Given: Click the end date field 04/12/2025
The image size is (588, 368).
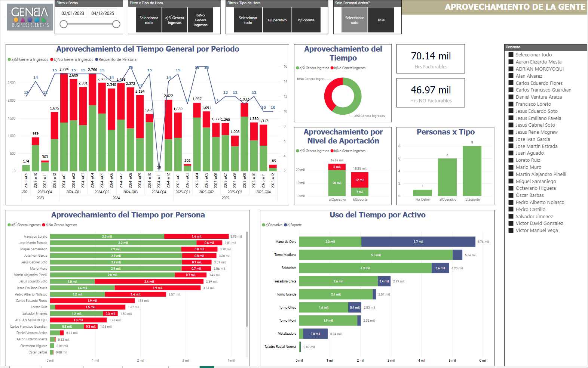Looking at the screenshot, I should pos(103,13).
